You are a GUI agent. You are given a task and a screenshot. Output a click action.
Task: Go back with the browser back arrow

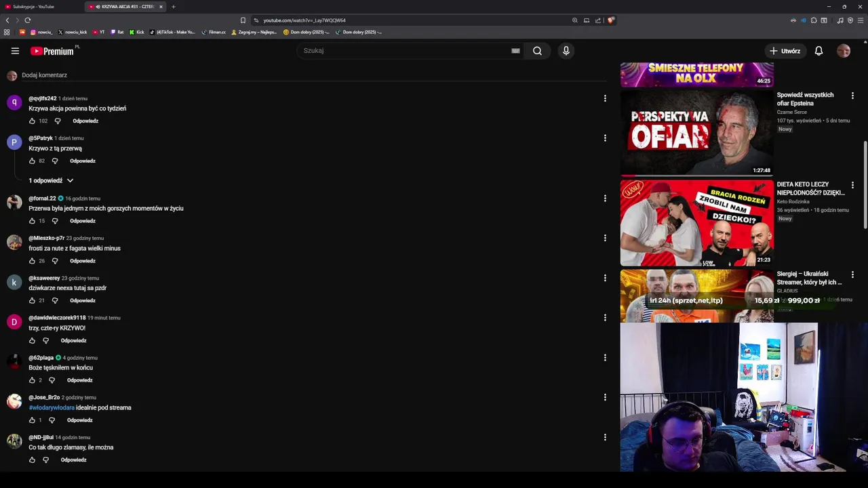(x=7, y=20)
